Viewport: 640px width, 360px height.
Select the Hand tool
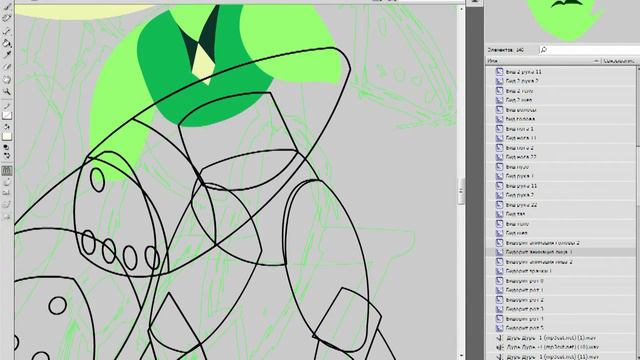(x=7, y=80)
